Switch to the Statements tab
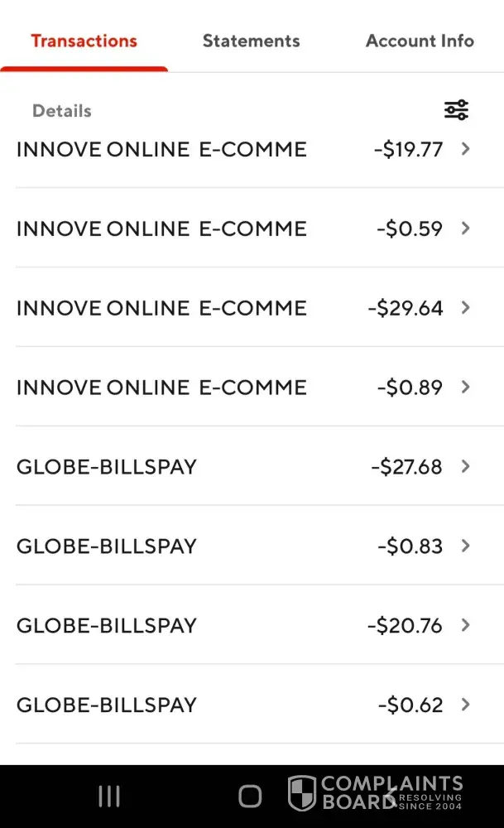The image size is (504, 828). click(x=251, y=41)
